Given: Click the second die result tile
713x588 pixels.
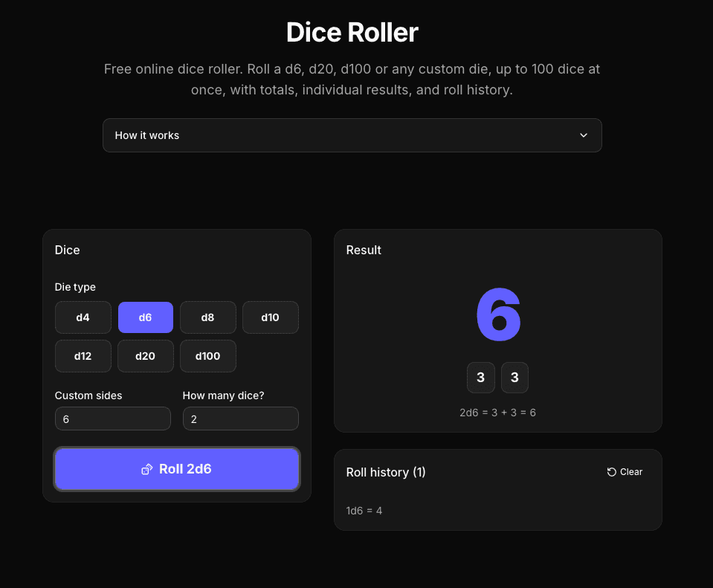Looking at the screenshot, I should tap(514, 378).
